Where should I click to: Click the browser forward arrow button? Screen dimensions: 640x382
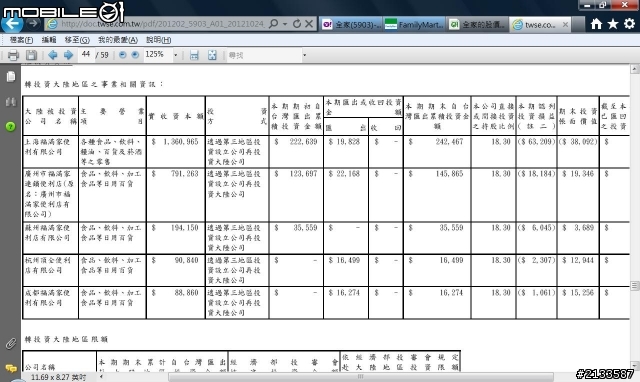pos(33,24)
